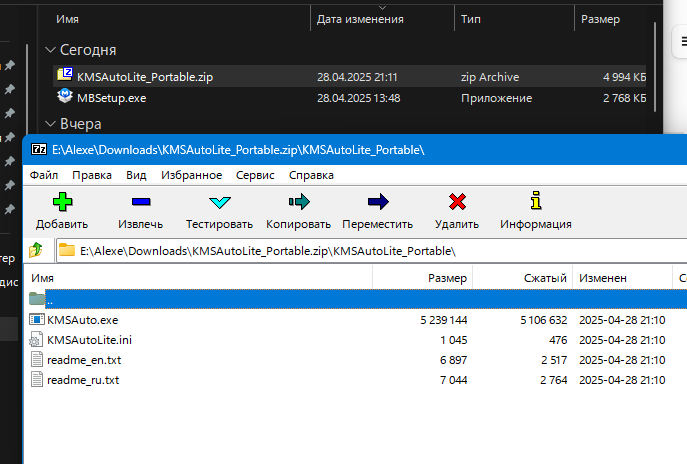Click the Move arrow toolbar icon
This screenshot has width=687, height=464.
click(377, 203)
